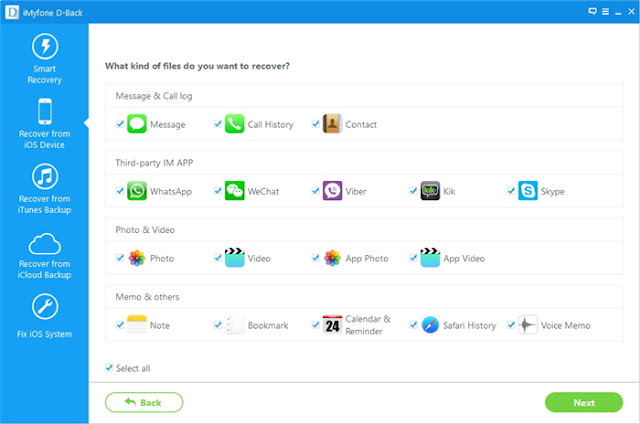
Task: Click the 'Calendar & Reminder' text label
Action: [x=368, y=325]
